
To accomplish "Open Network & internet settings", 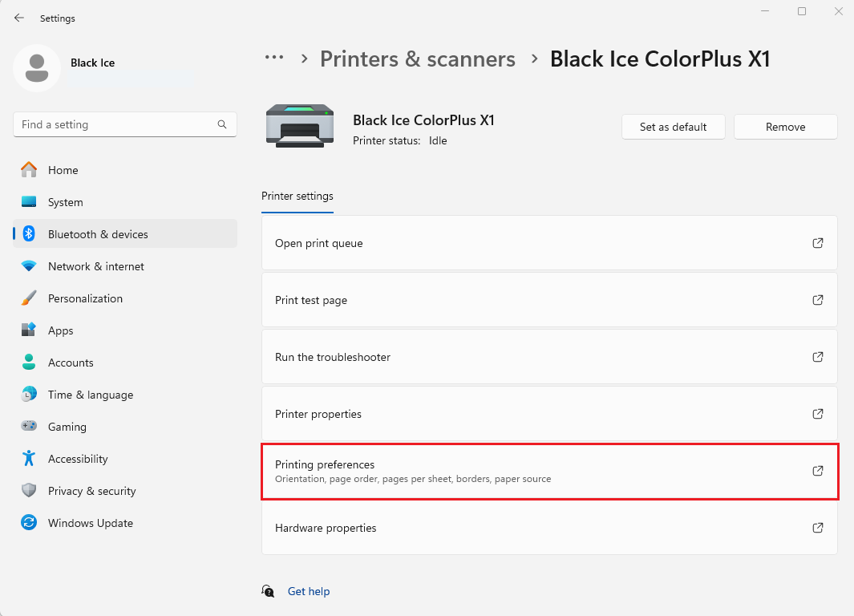I will (95, 266).
